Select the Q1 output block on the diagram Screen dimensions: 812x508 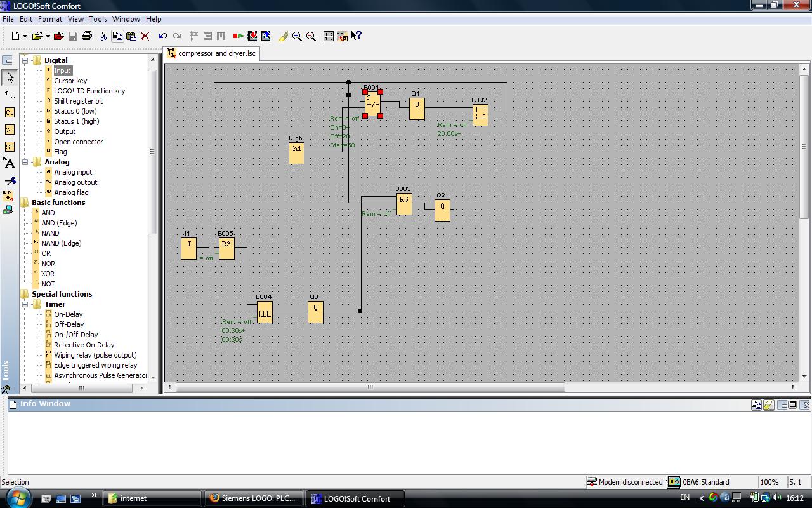(417, 109)
